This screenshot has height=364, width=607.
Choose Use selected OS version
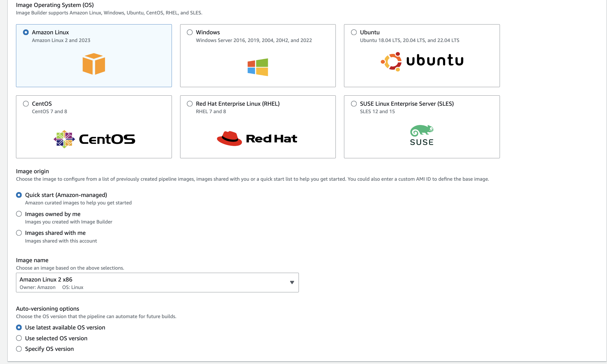click(x=19, y=338)
